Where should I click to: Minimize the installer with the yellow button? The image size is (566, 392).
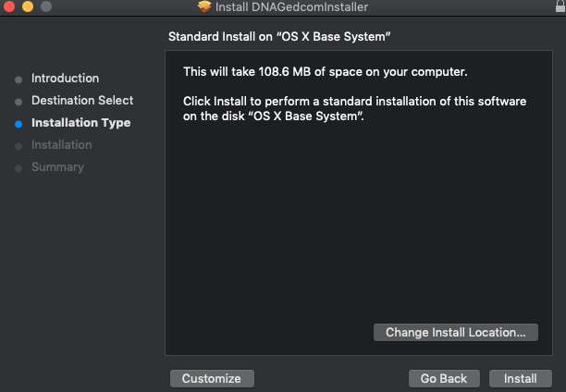click(27, 6)
